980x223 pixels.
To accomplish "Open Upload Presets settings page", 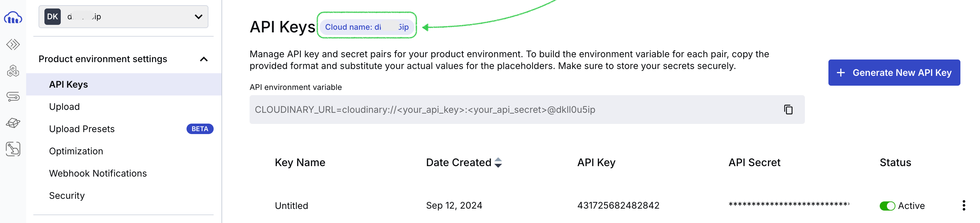I will point(82,129).
